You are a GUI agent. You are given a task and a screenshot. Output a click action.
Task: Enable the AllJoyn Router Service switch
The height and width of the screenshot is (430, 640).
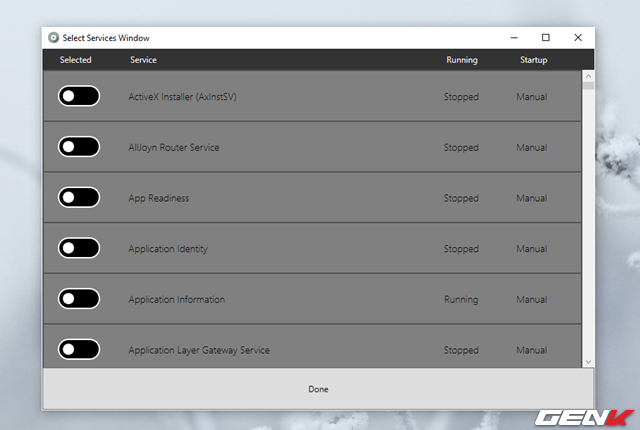click(79, 146)
